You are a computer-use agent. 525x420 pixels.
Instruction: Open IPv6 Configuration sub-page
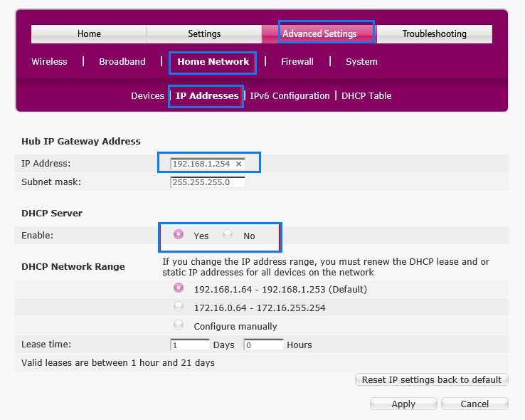(290, 96)
